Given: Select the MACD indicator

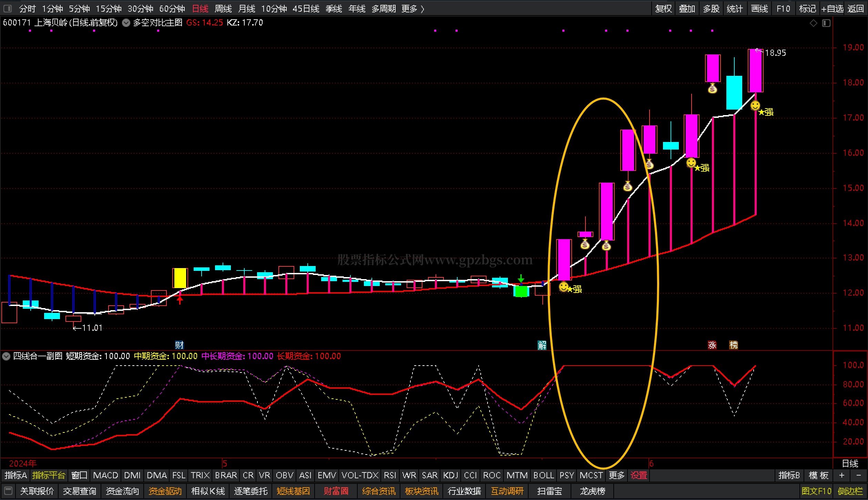Looking at the screenshot, I should click(x=105, y=475).
